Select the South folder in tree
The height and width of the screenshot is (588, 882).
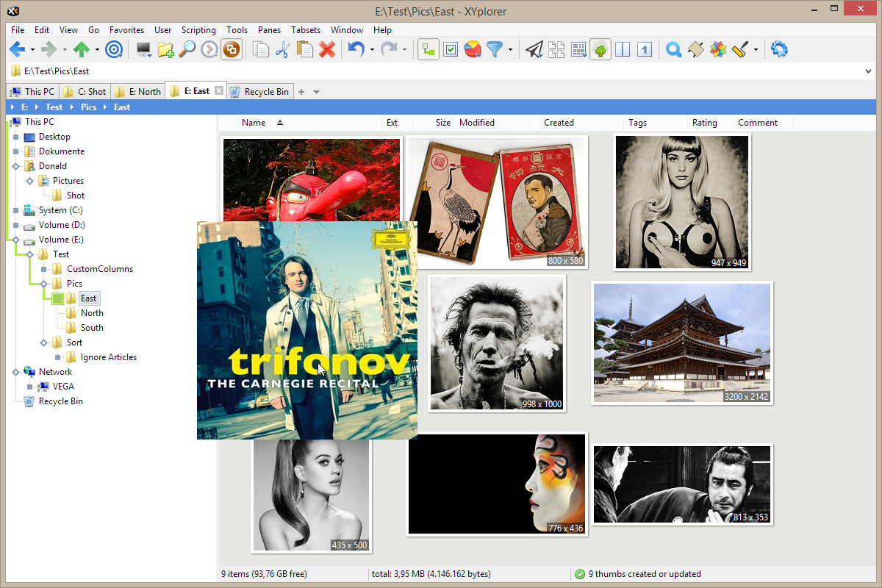(x=92, y=328)
